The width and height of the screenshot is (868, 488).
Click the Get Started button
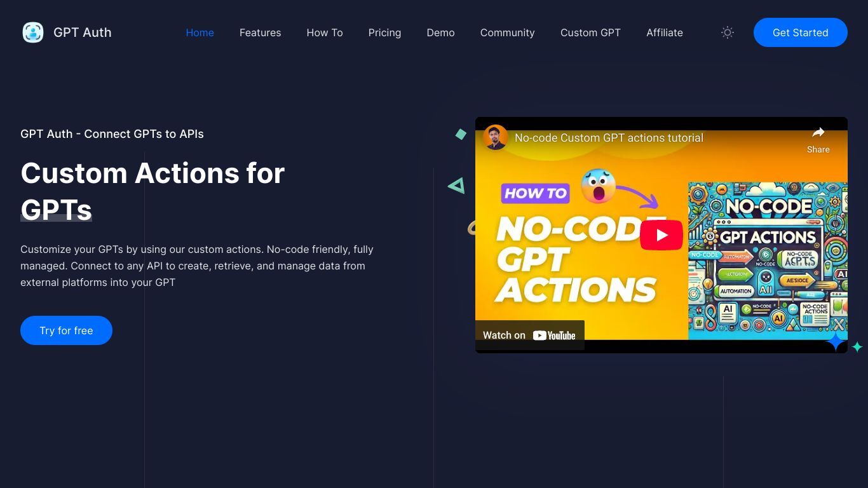click(800, 32)
